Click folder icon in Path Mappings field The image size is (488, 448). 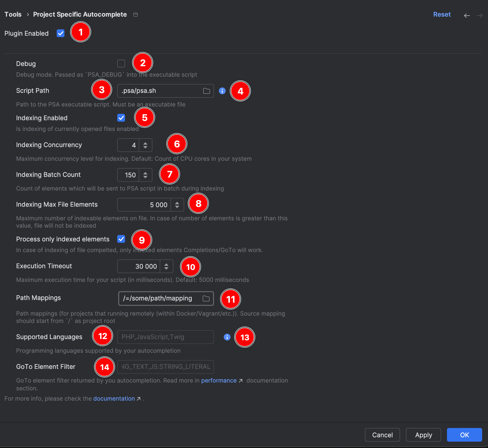[x=206, y=299]
